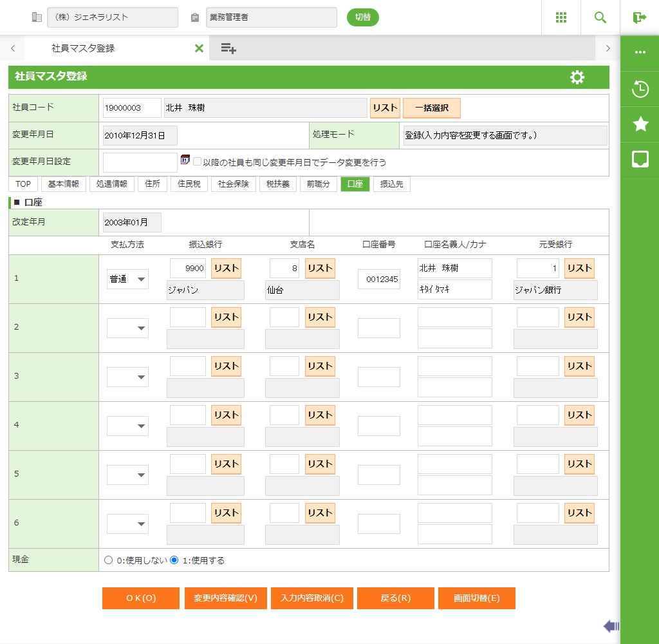The width and height of the screenshot is (659, 644).
Task: Click the logout icon in top right
Action: [640, 17]
